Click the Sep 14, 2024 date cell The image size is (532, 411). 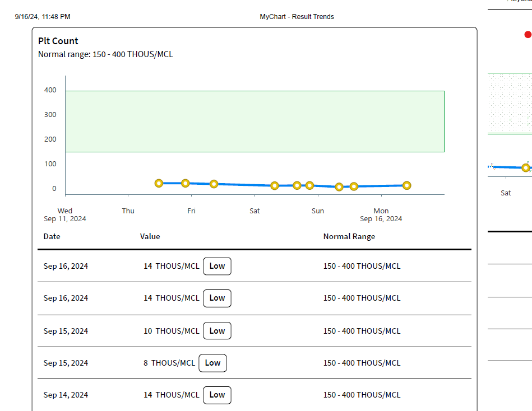(x=66, y=395)
